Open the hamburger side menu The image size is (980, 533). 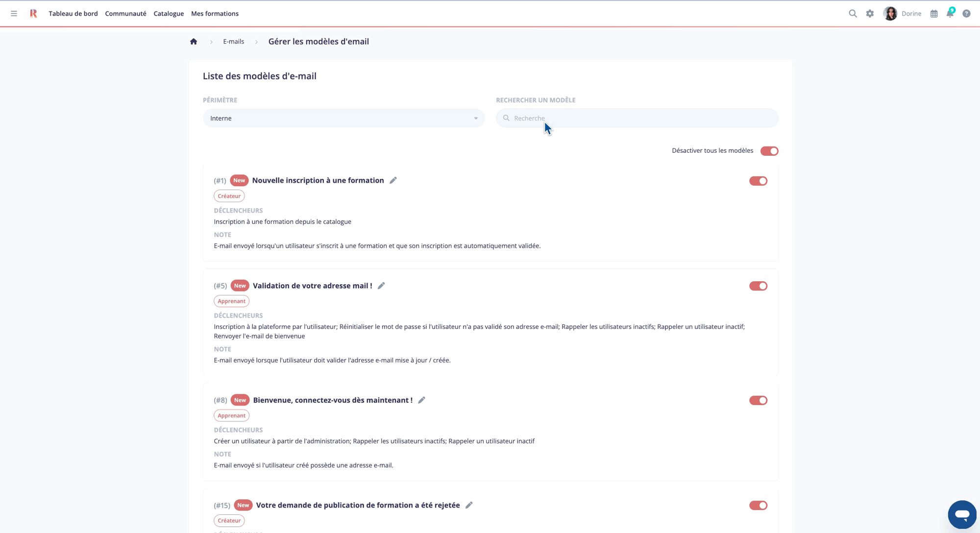pyautogui.click(x=14, y=14)
